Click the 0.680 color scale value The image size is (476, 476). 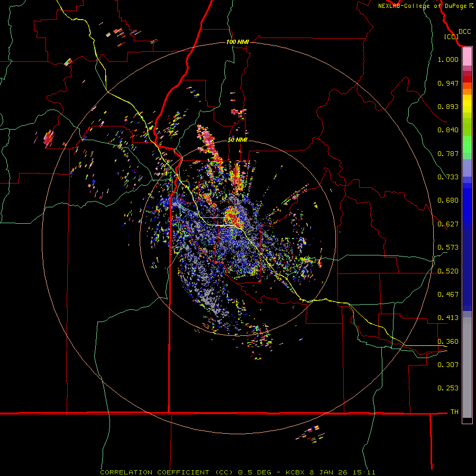coord(448,200)
